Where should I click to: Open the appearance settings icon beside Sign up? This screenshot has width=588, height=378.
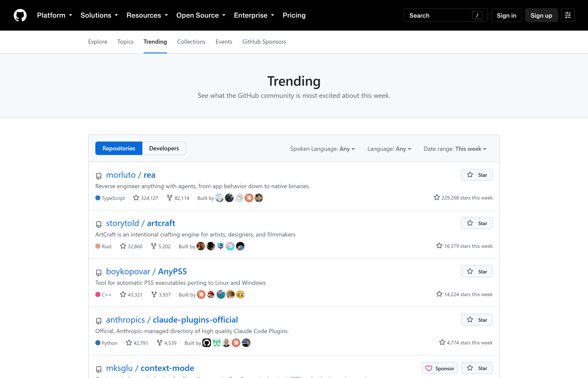(568, 15)
